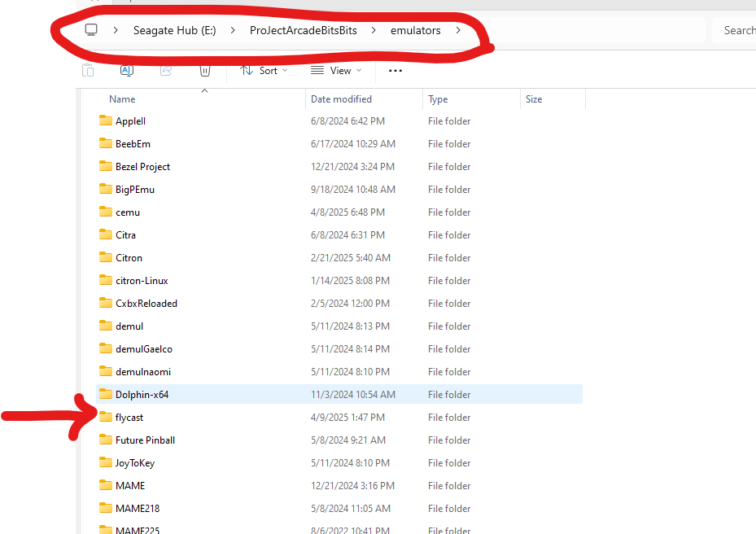The height and width of the screenshot is (534, 756).
Task: Click the Dolphin-x64 folder name
Action: (142, 395)
